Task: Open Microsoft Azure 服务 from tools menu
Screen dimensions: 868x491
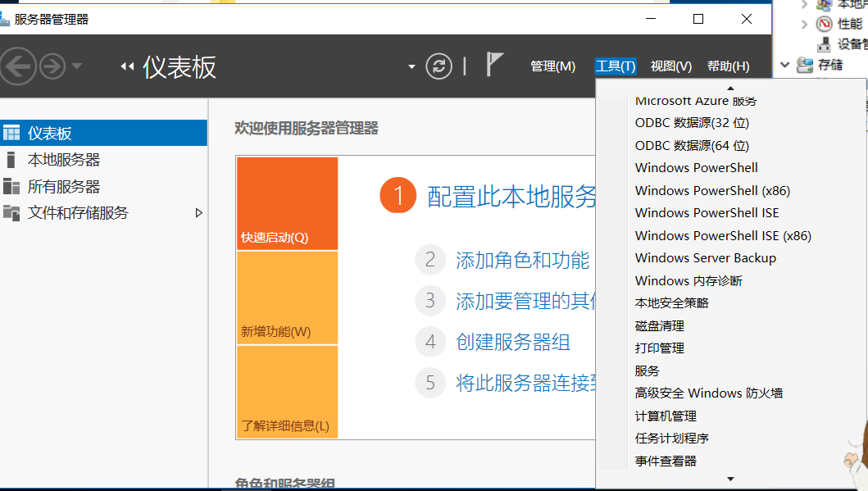Action: point(695,102)
